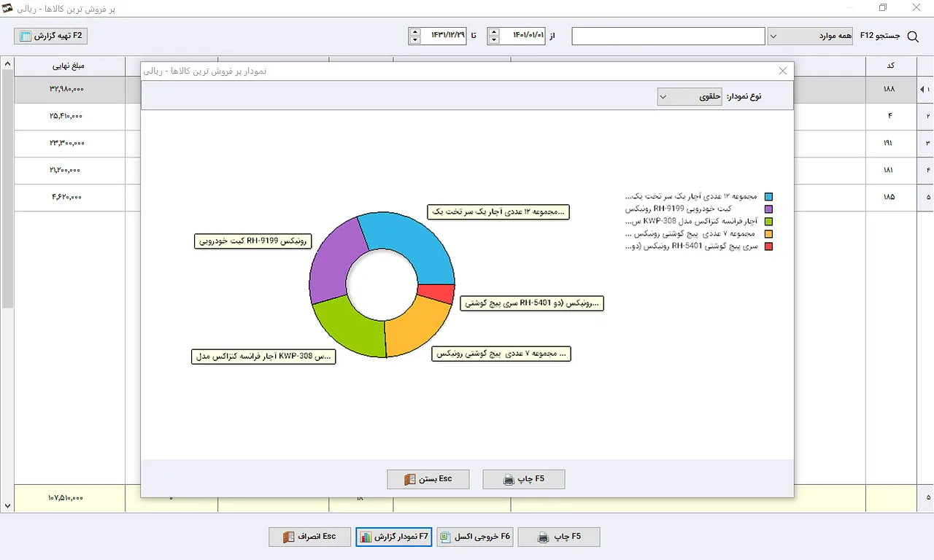The width and height of the screenshot is (934, 560).
Task: Click the F2 تهیه گزارش report button
Action: (x=51, y=36)
